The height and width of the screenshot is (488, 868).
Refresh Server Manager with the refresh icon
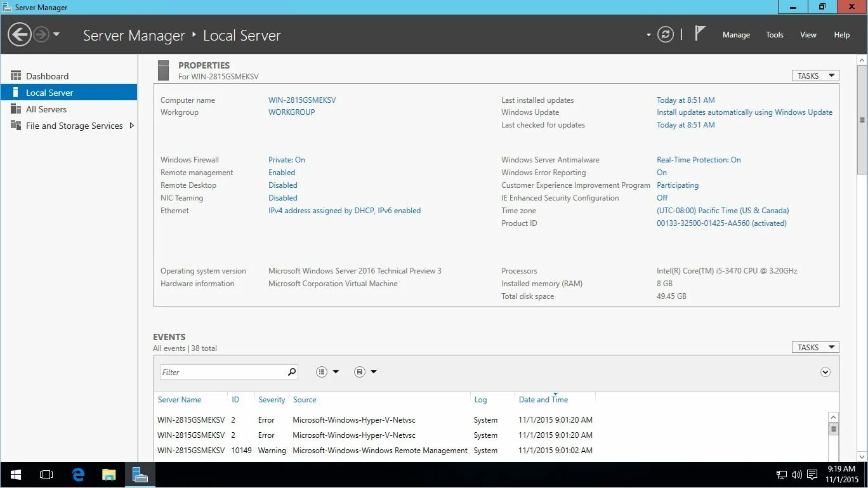(665, 34)
